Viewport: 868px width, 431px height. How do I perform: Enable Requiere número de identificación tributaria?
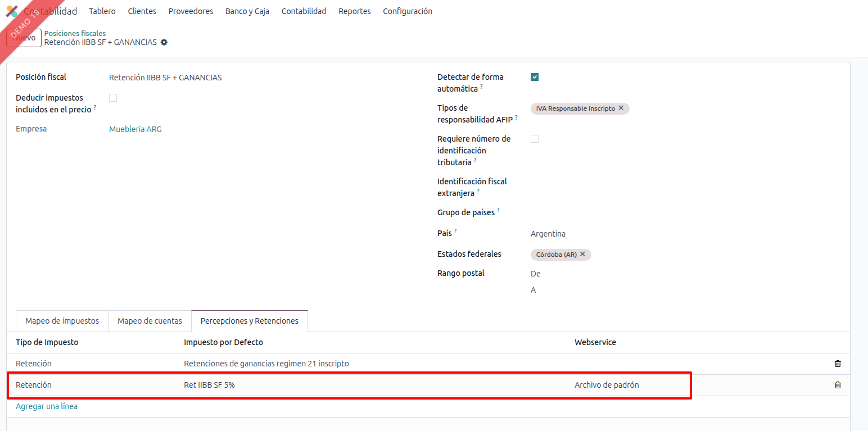[x=535, y=139]
